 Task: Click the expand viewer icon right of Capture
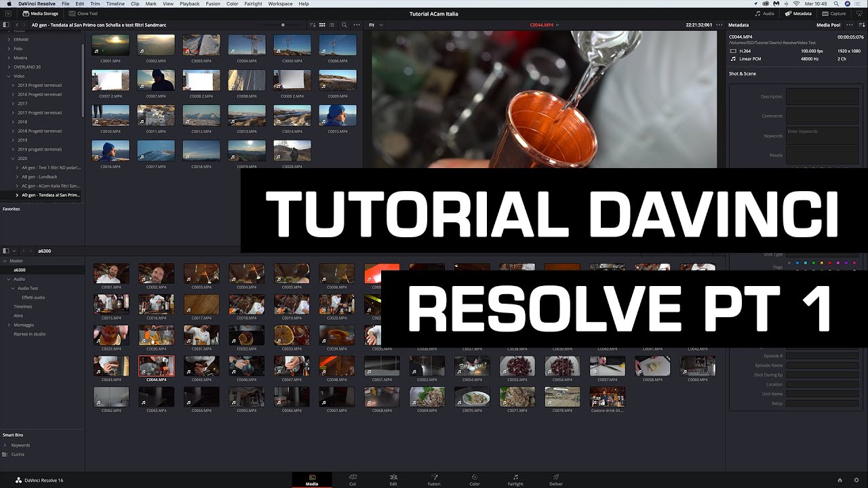(x=859, y=14)
